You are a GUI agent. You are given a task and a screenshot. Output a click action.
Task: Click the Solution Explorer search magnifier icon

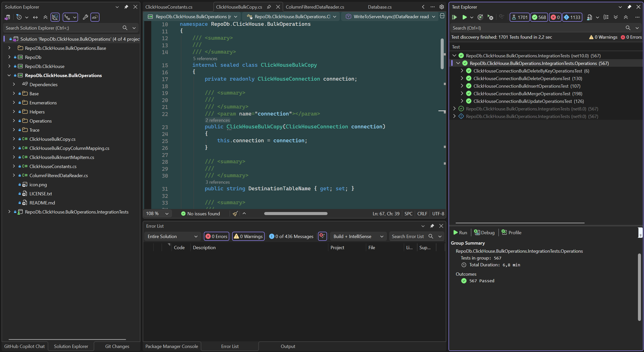click(x=125, y=28)
